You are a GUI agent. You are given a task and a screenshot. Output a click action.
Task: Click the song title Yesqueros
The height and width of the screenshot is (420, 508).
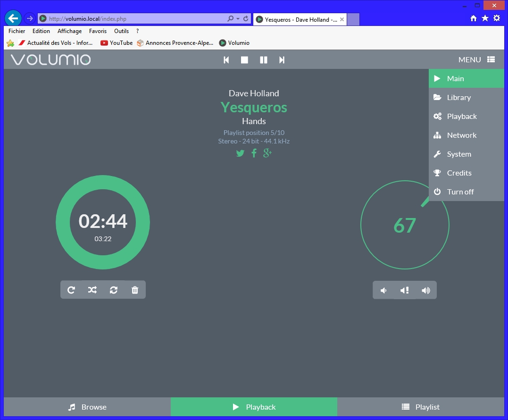point(254,107)
